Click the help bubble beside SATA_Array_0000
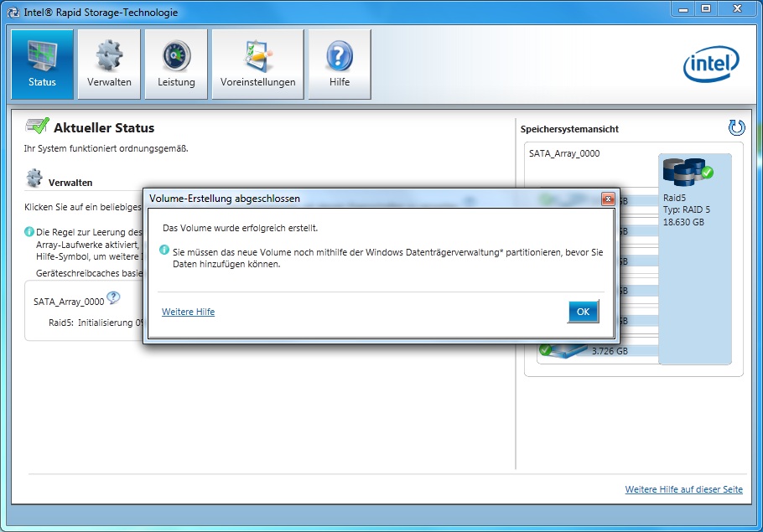The image size is (763, 532). point(113,297)
